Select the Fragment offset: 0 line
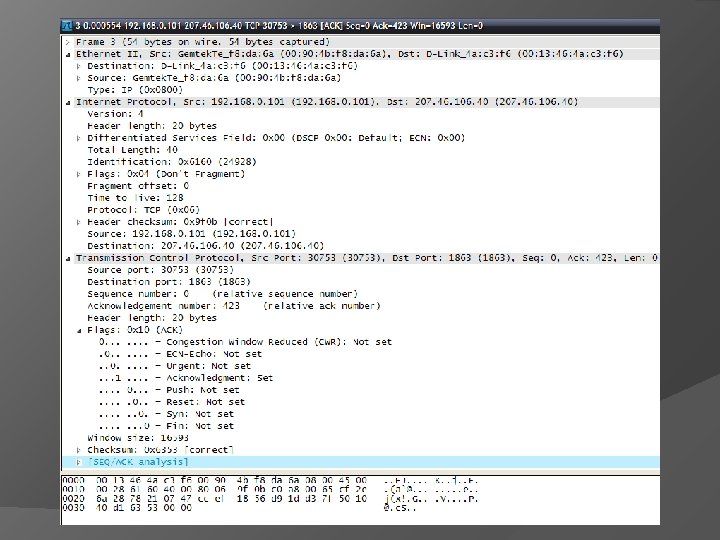The image size is (720, 540). click(138, 186)
